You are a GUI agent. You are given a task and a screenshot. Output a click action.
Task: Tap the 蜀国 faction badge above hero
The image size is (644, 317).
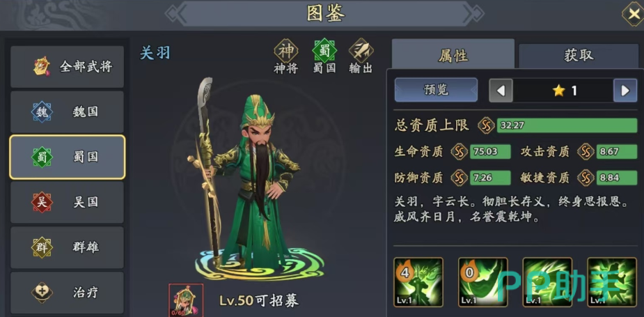[324, 51]
